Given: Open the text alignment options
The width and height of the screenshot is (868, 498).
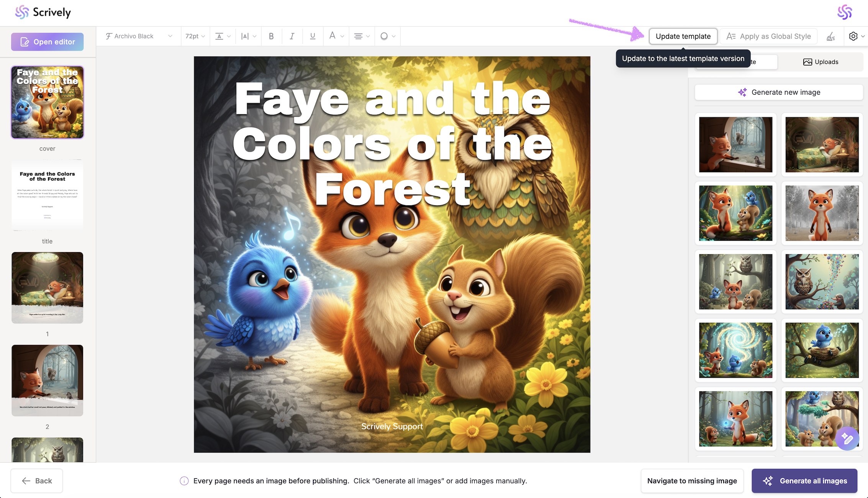Looking at the screenshot, I should point(362,36).
